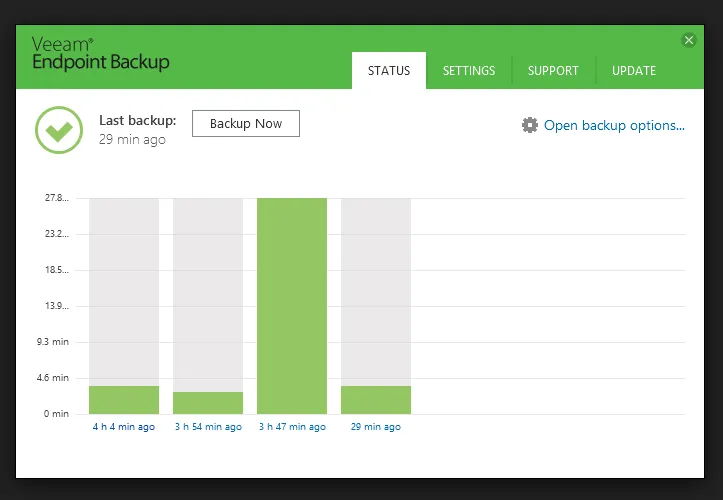Open the '3 h 47 min ago' session link

click(292, 427)
